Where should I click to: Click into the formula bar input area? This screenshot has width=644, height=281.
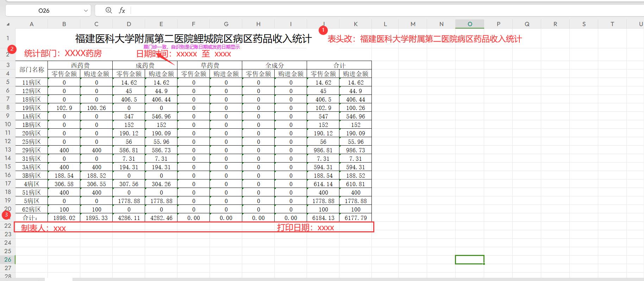[x=387, y=11]
